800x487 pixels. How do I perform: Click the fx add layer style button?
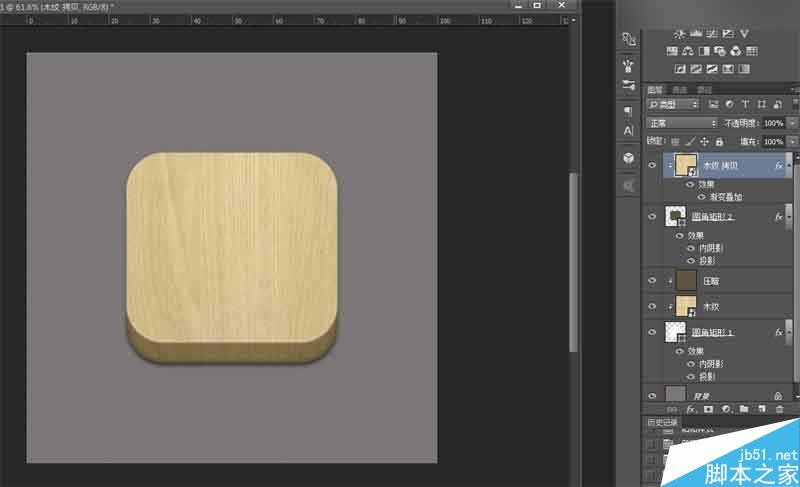(691, 409)
